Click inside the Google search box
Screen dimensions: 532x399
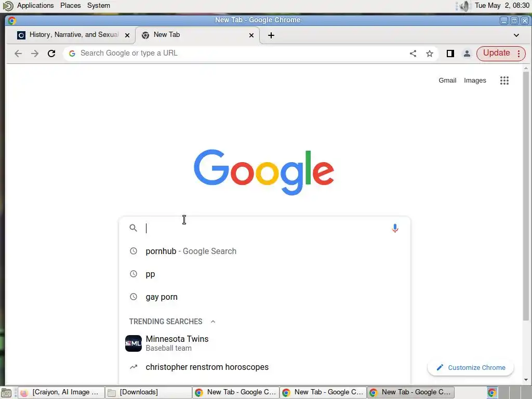tap(264, 228)
